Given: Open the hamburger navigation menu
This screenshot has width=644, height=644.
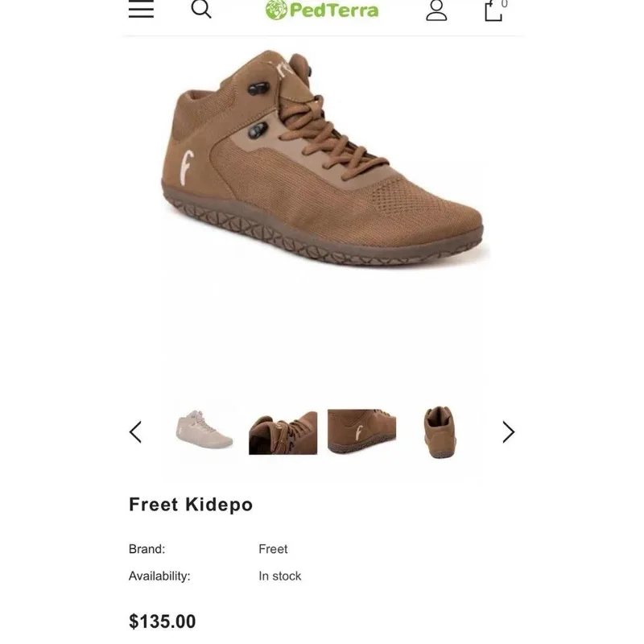Looking at the screenshot, I should [141, 9].
